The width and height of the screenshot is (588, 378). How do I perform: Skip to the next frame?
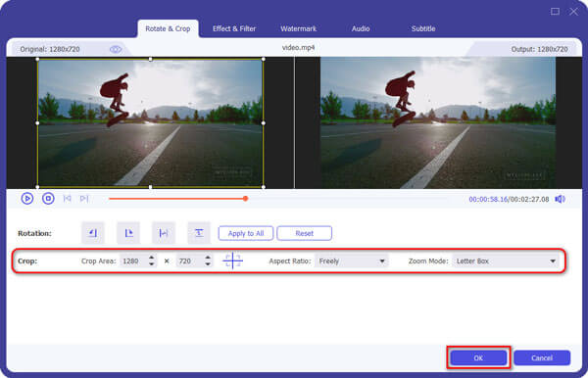(x=84, y=198)
